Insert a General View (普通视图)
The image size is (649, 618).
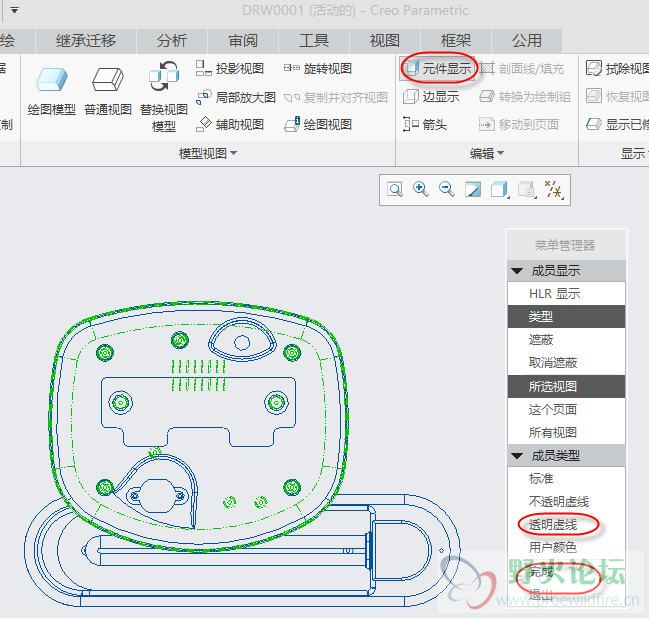click(108, 92)
